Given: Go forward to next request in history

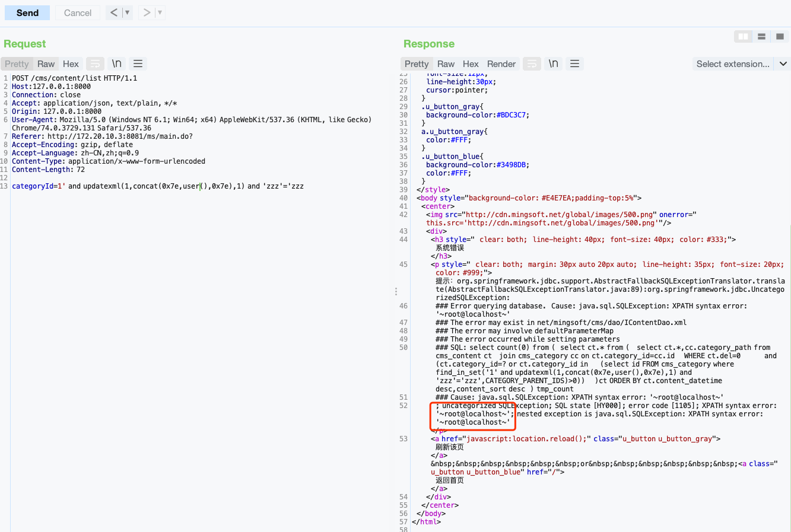Looking at the screenshot, I should point(147,12).
